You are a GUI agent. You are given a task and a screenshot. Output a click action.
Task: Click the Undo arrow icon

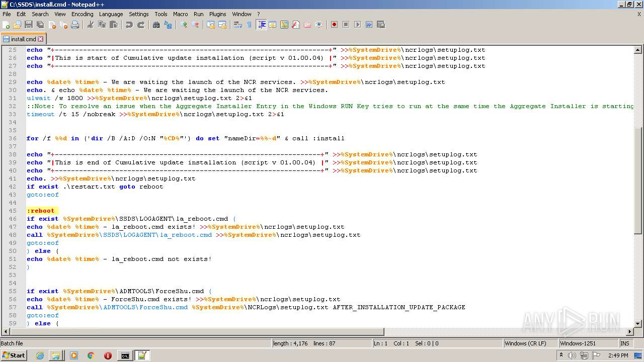[129, 25]
